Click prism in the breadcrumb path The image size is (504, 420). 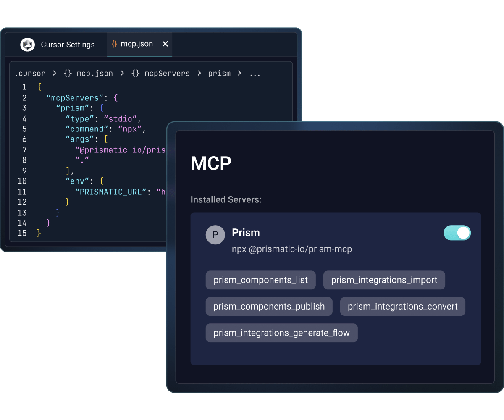[219, 73]
